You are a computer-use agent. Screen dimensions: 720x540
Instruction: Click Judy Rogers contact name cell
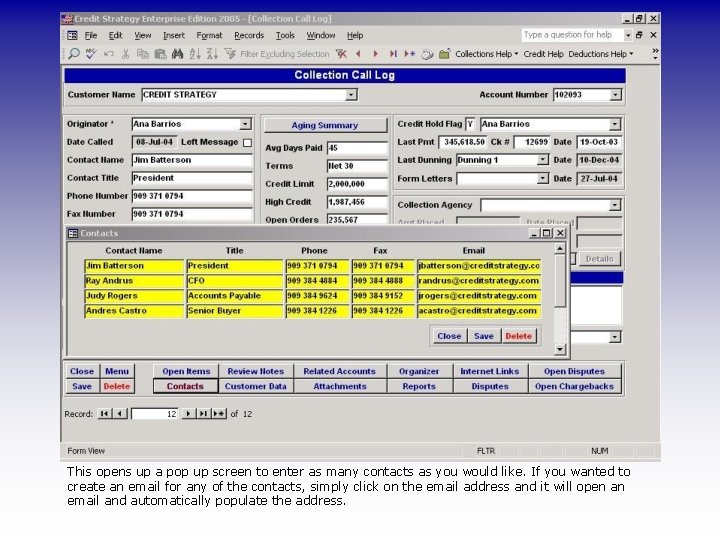pyautogui.click(x=134, y=296)
